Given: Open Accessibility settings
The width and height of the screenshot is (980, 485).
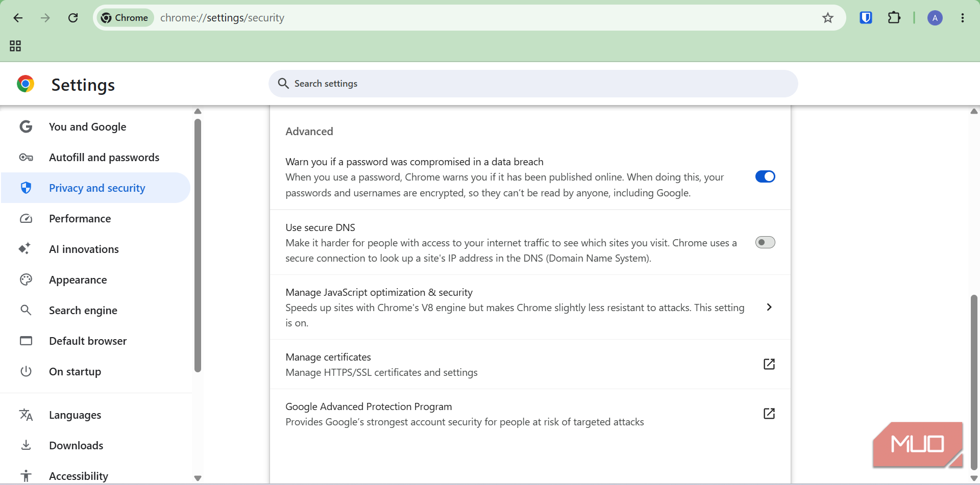Looking at the screenshot, I should click(x=96, y=476).
